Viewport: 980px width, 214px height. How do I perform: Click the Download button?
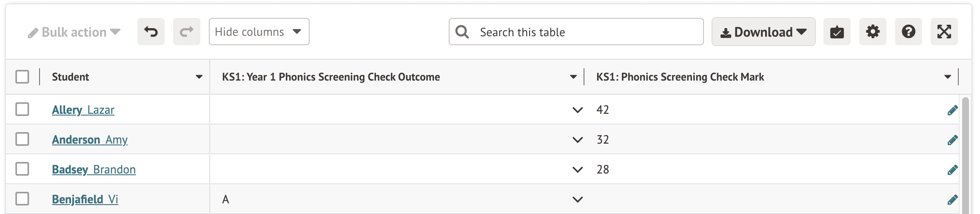(x=763, y=32)
